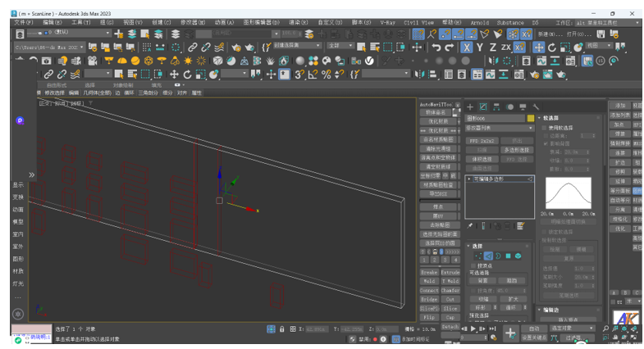The image size is (644, 349).
Task: Expand the Editable Poly stack entry
Action: tap(470, 179)
